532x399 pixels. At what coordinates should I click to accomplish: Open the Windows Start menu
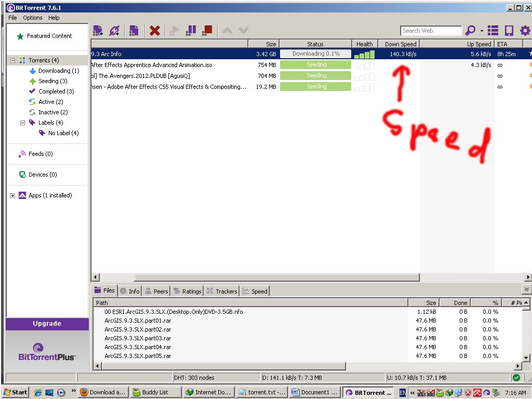coord(16,393)
